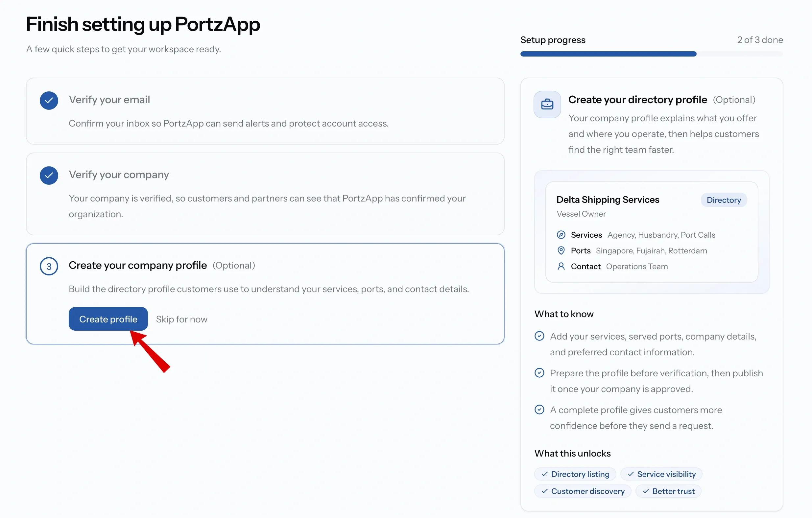
Task: Click the setup progress bar
Action: (651, 54)
